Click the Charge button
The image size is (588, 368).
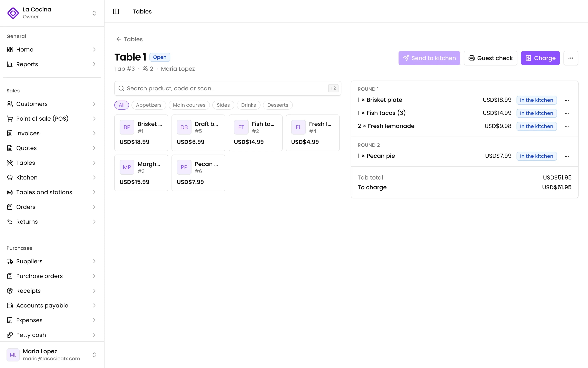540,58
